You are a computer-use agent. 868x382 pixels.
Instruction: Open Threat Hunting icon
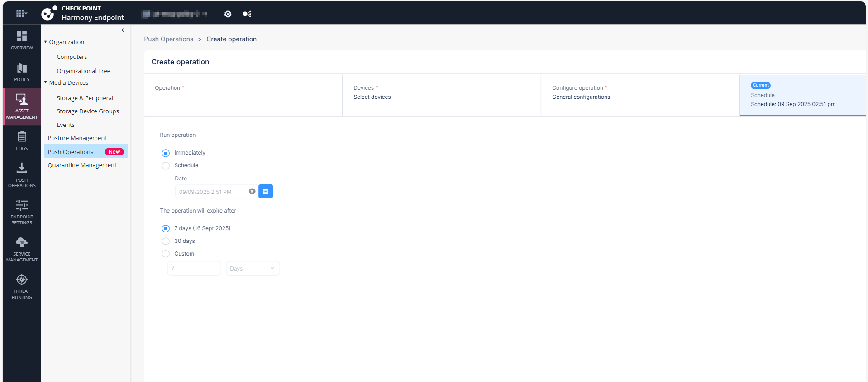[x=22, y=280]
